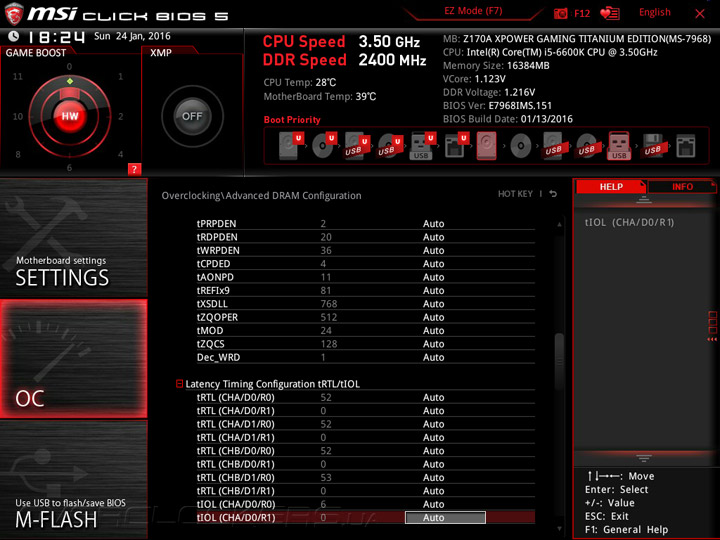Open the favorites heart icon
Image resolution: width=720 pixels, height=540 pixels.
609,13
